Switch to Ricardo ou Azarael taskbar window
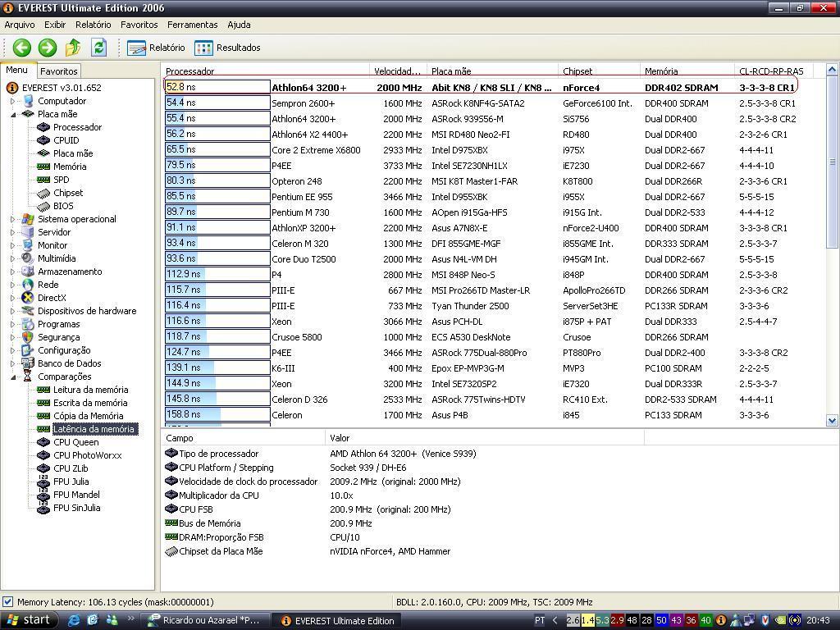840x630 pixels. tap(204, 620)
